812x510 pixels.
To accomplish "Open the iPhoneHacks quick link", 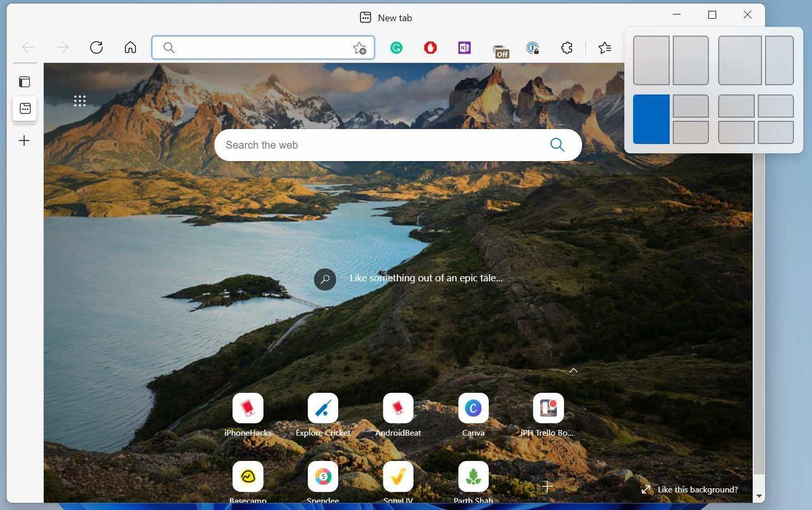I will [248, 415].
